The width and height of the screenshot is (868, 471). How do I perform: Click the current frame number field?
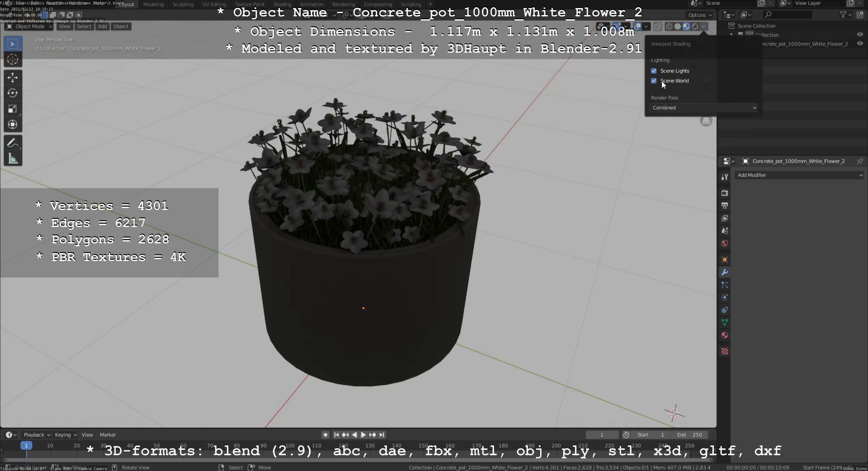point(602,435)
